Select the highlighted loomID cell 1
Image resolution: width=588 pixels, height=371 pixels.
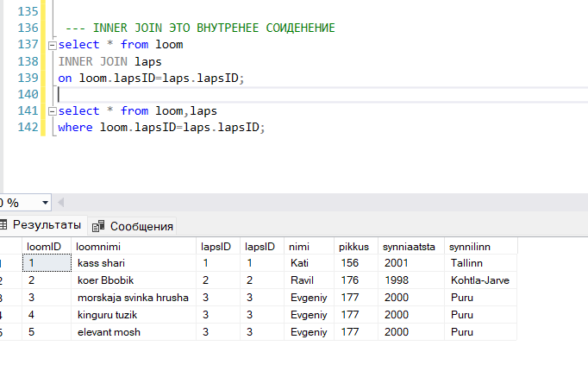click(47, 263)
